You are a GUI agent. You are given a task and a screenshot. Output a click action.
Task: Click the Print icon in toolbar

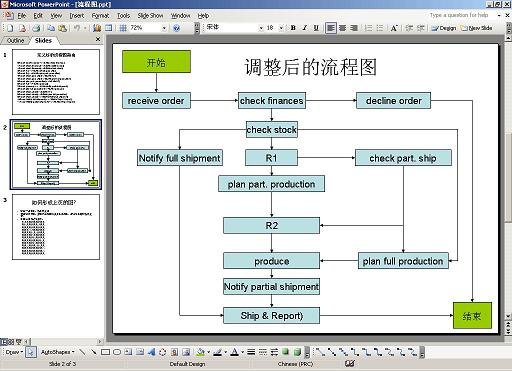pos(36,28)
